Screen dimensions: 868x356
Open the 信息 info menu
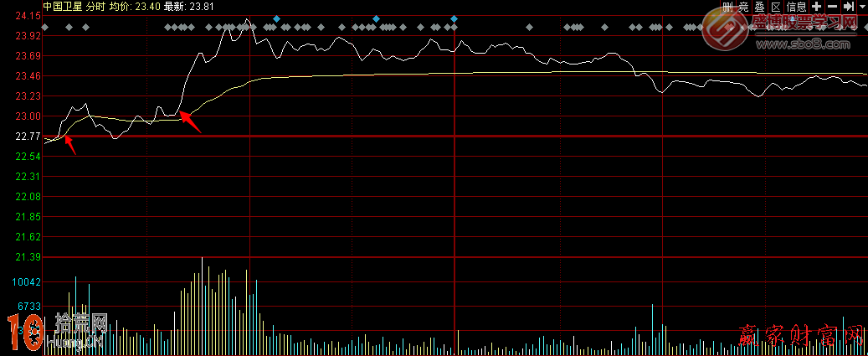[x=796, y=7]
